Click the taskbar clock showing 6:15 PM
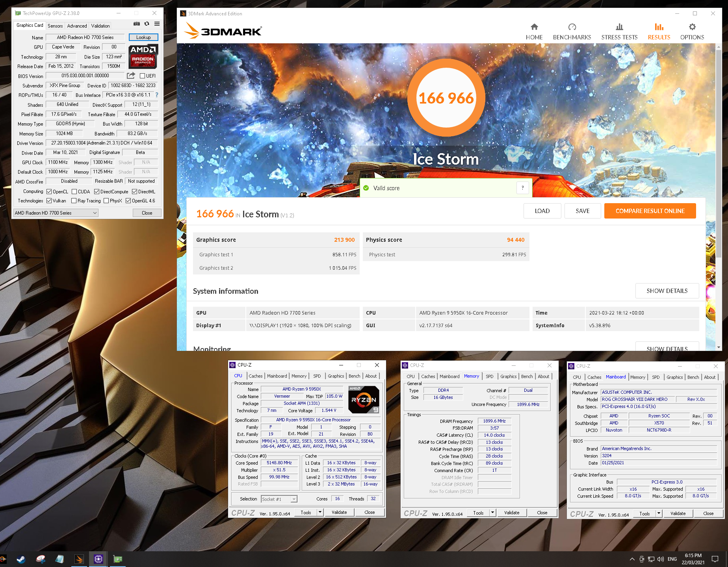This screenshot has height=567, width=728. click(693, 559)
